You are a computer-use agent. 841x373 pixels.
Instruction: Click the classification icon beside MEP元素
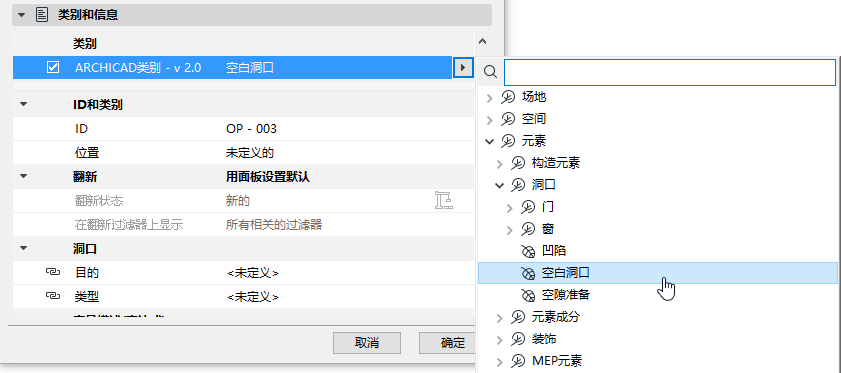(x=518, y=361)
